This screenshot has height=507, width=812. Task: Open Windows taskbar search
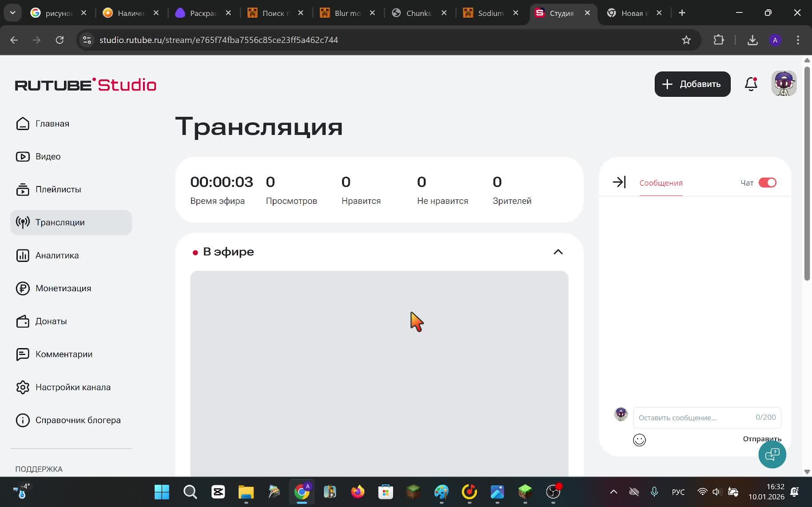click(190, 492)
